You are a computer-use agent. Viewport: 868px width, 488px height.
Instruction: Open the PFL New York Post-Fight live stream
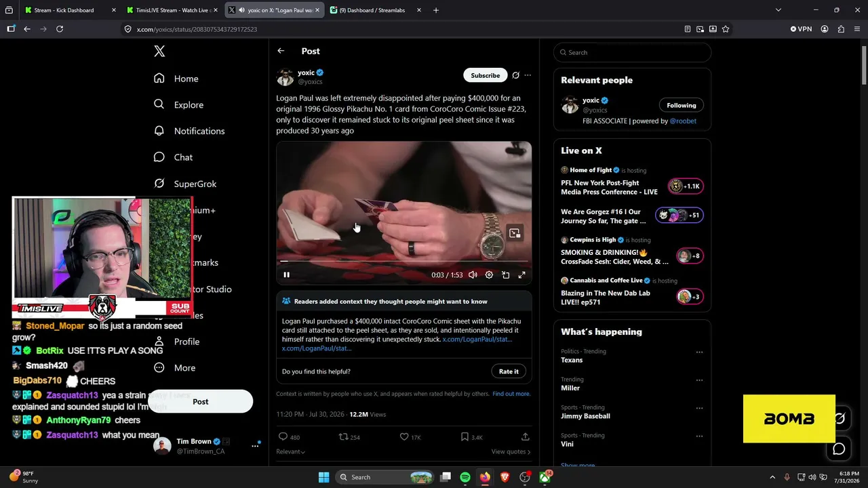[x=609, y=187]
